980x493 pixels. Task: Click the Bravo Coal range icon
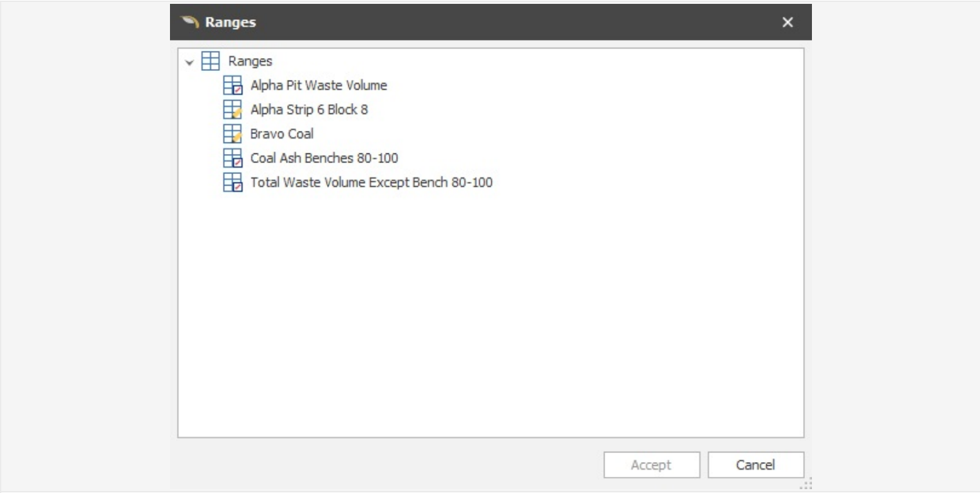pos(232,134)
